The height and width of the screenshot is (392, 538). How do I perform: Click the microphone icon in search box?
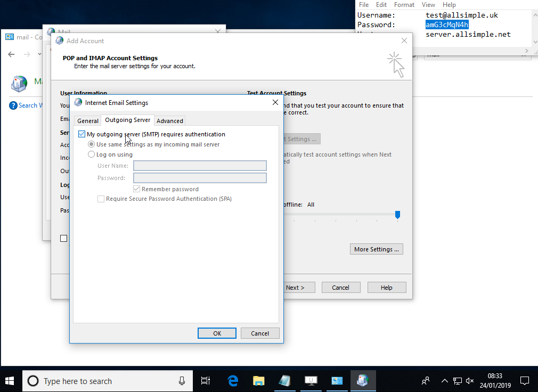182,381
